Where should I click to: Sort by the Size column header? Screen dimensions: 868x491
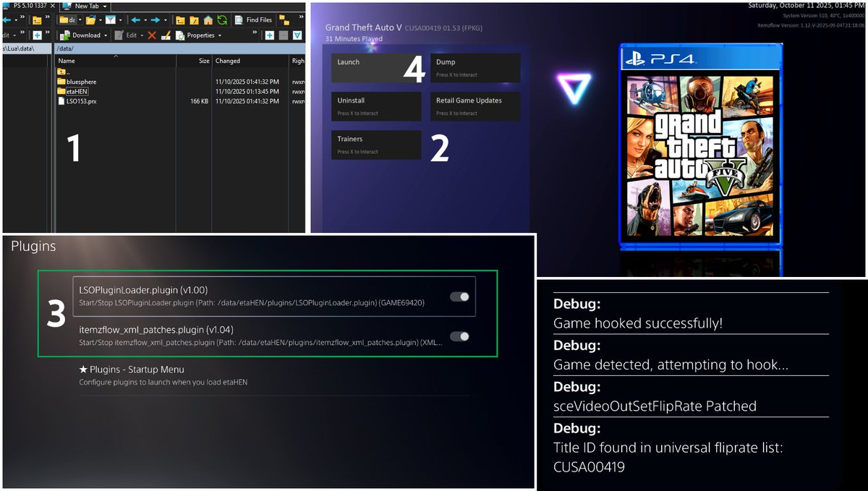195,61
